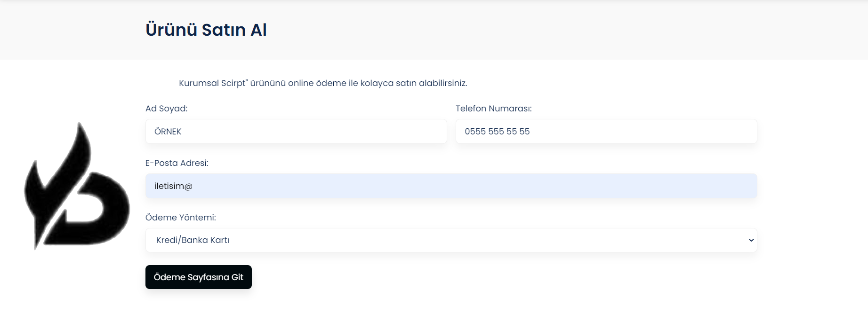Click into the Telefon Numarası field
Viewport: 868px width, 321px height.
pos(606,132)
